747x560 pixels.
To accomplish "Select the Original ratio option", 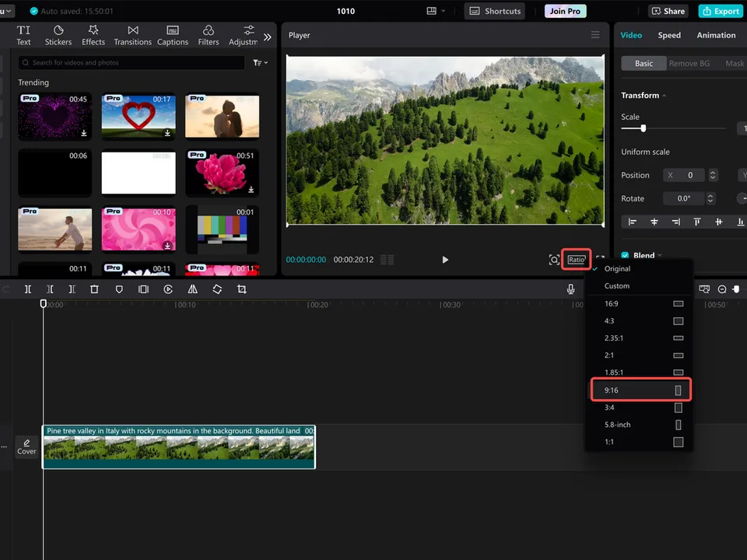I will pyautogui.click(x=638, y=268).
